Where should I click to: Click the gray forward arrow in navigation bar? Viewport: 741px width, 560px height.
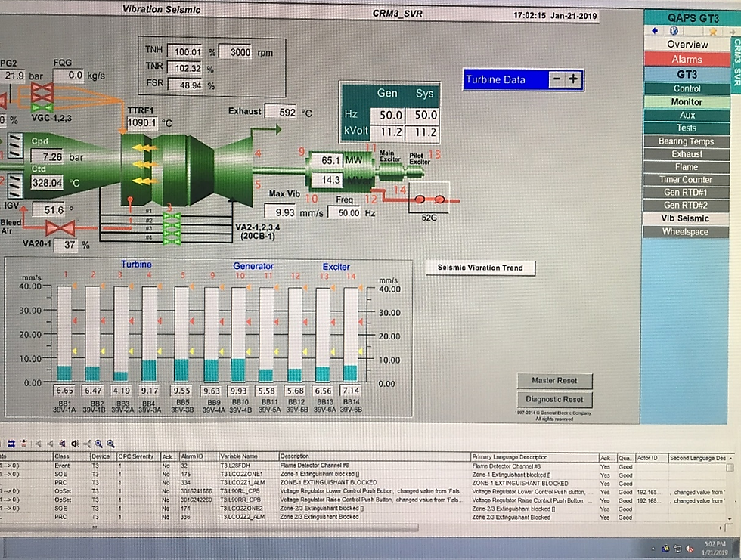pos(732,32)
